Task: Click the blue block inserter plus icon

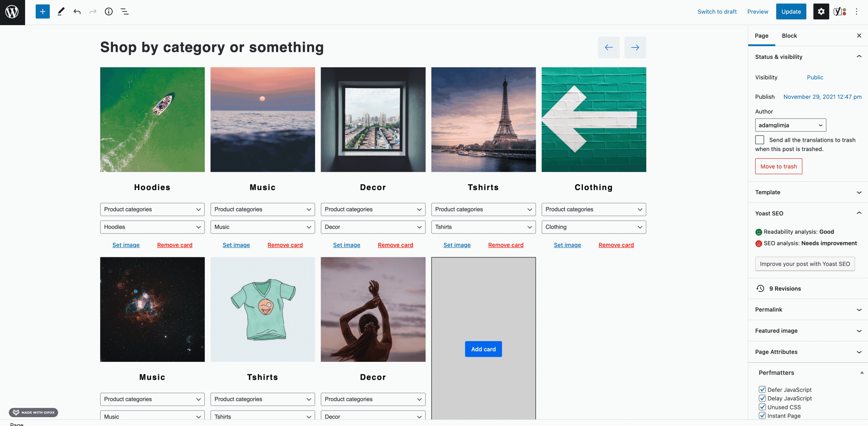Action: (43, 12)
